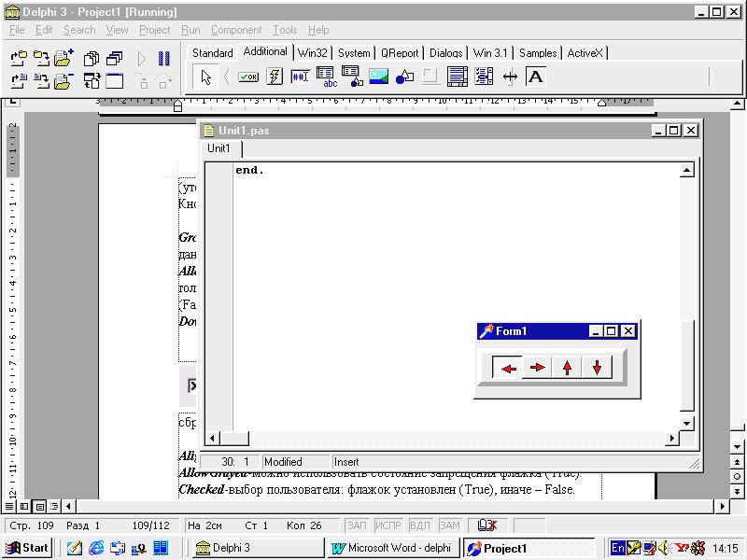This screenshot has width=747, height=560.
Task: Open the Tools menu
Action: [x=285, y=30]
